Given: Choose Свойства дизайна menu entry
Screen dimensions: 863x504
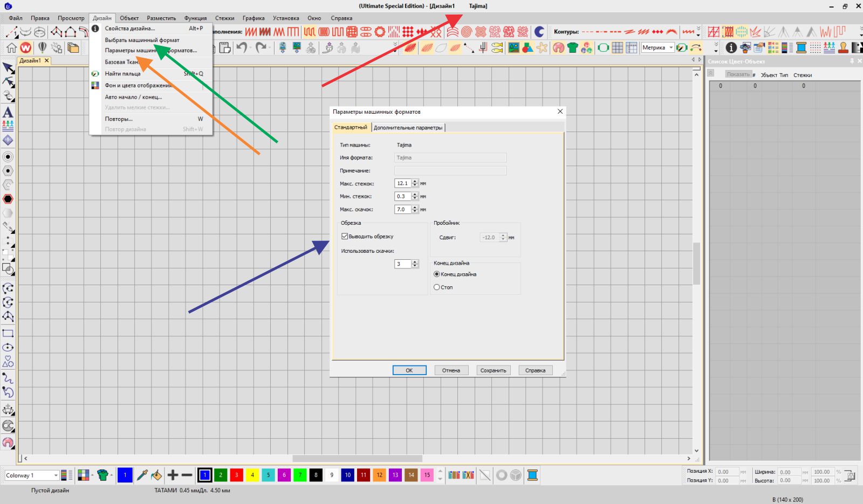Looking at the screenshot, I should [x=129, y=28].
